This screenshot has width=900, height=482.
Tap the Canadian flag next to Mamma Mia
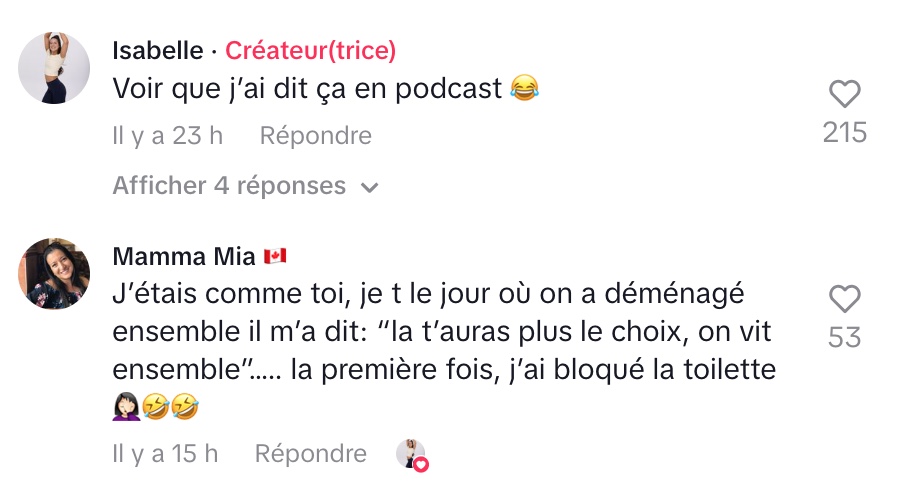click(275, 256)
